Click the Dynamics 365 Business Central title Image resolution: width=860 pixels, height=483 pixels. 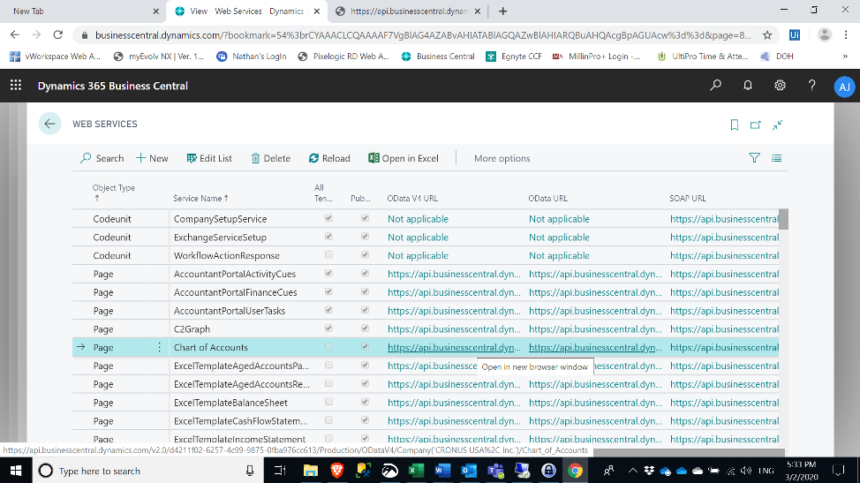pyautogui.click(x=112, y=86)
